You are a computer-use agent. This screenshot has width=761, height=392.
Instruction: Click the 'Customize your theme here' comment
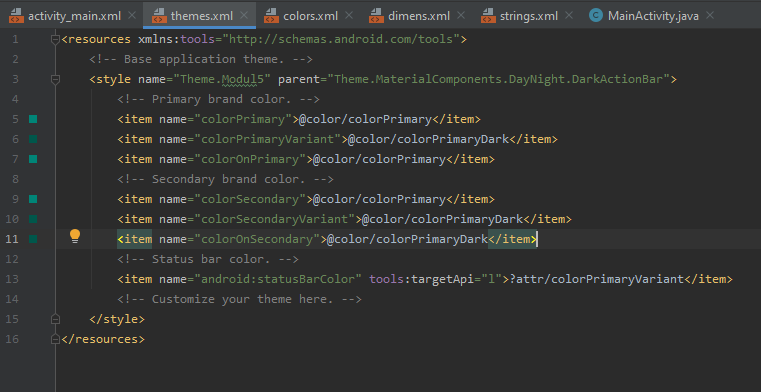click(x=239, y=299)
